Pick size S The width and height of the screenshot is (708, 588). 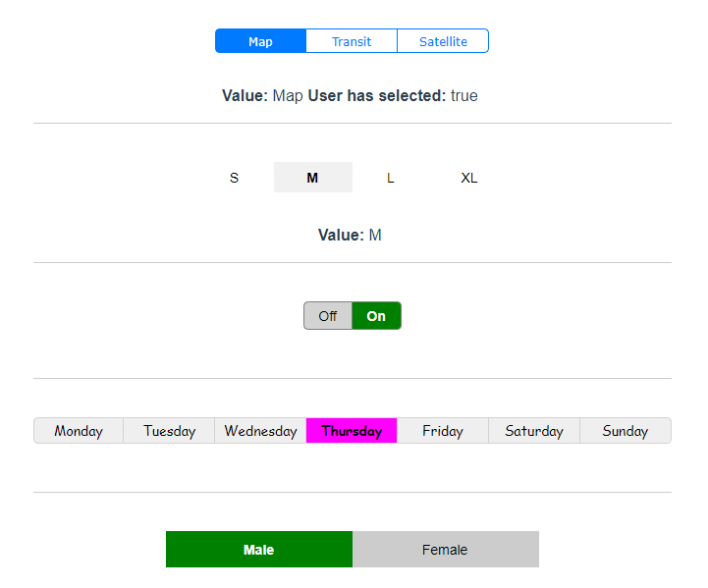[234, 178]
